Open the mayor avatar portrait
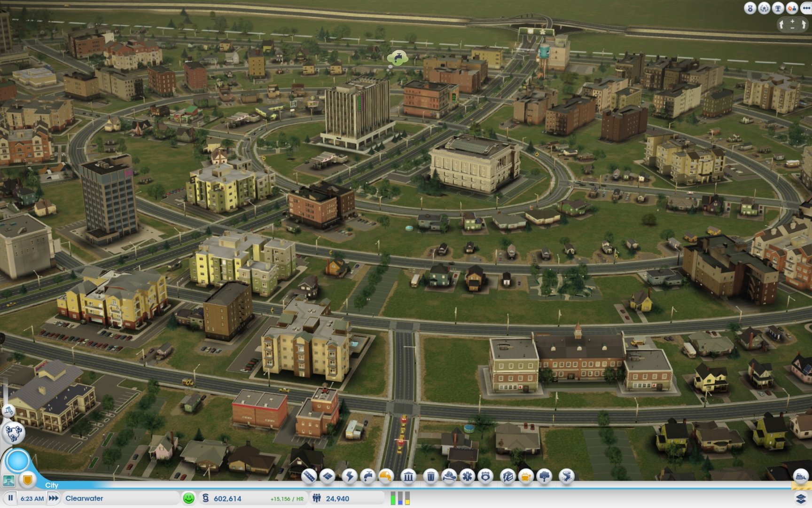 point(8,481)
